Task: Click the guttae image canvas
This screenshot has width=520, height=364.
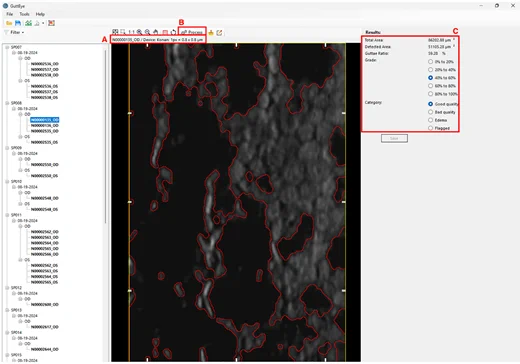Action: click(236, 202)
